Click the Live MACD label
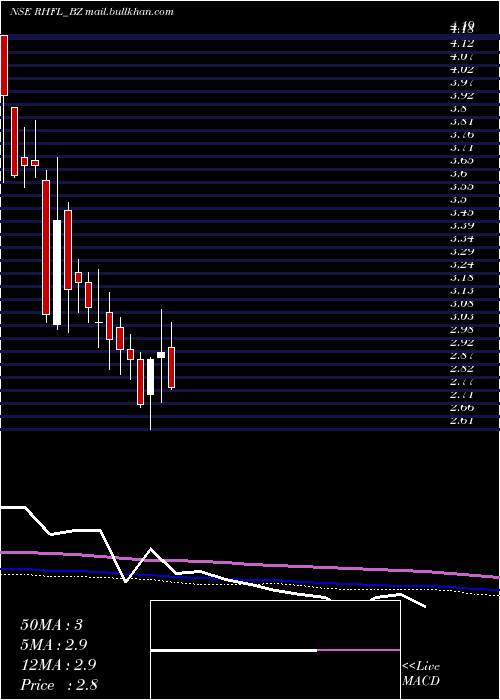 point(421,674)
